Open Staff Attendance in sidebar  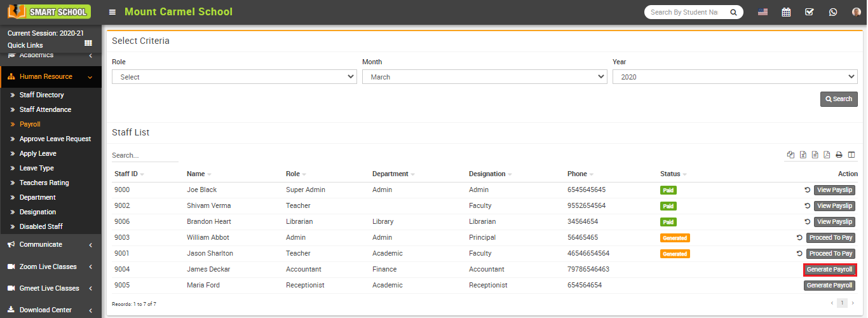point(45,109)
